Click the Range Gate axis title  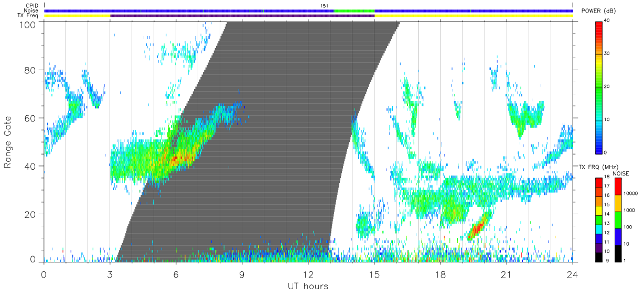click(8, 142)
